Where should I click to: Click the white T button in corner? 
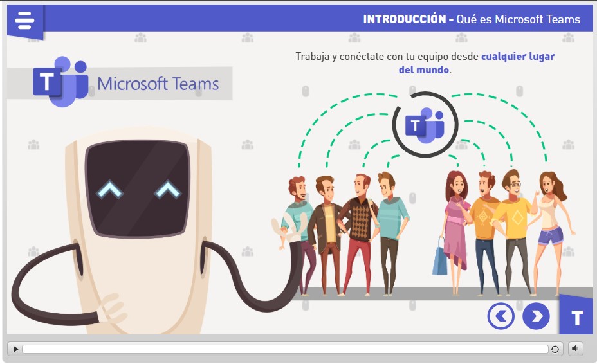(576, 318)
